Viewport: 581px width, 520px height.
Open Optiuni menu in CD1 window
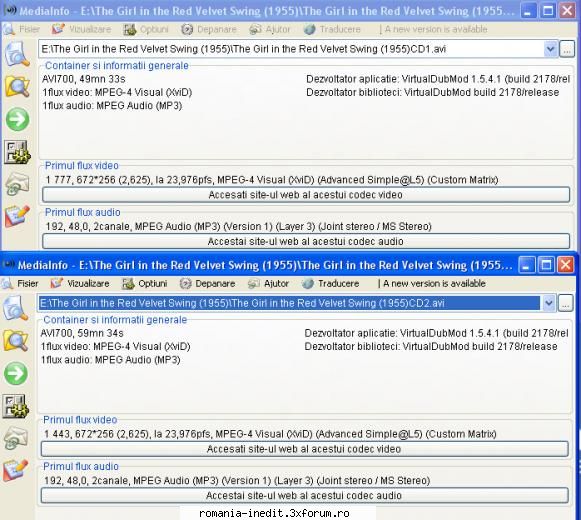[x=146, y=29]
